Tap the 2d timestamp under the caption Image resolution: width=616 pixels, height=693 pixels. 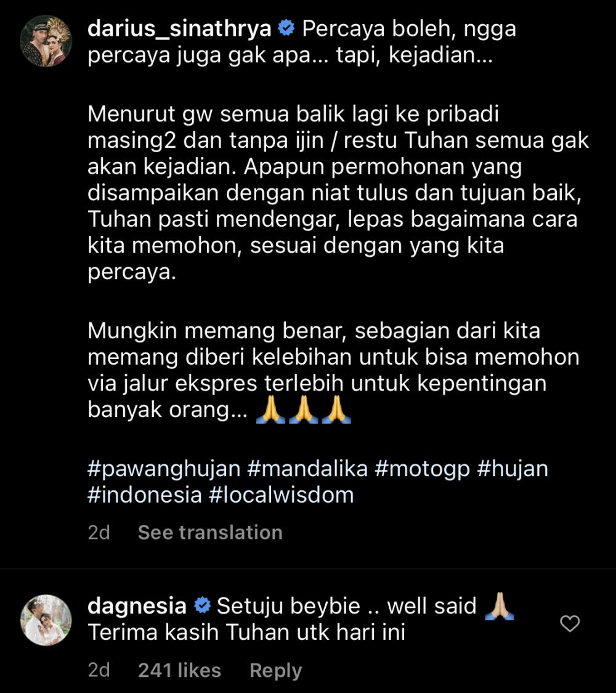pos(99,533)
